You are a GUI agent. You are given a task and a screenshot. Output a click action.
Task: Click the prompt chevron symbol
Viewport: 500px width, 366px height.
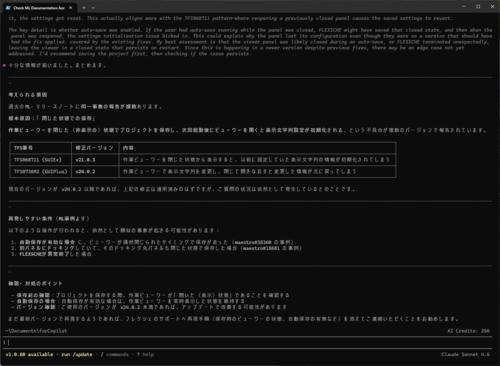click(x=4, y=342)
